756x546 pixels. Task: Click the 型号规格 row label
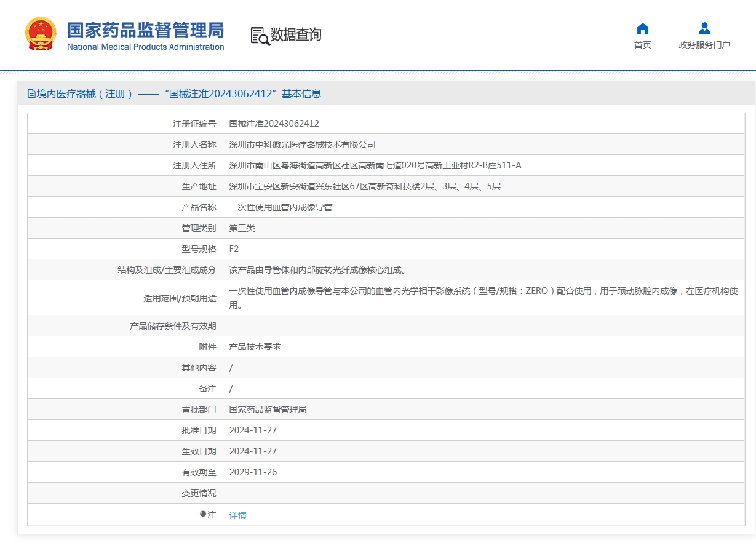[199, 249]
